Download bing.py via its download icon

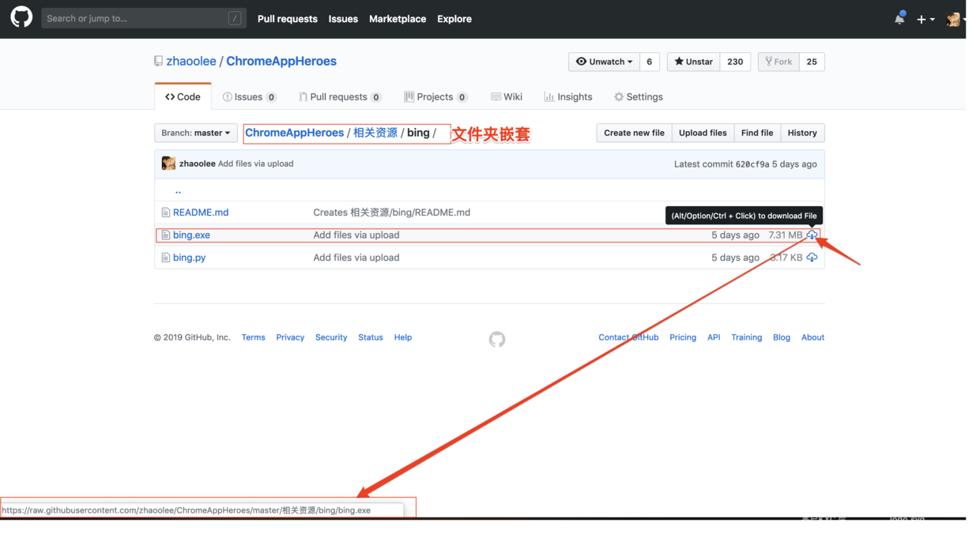point(812,257)
